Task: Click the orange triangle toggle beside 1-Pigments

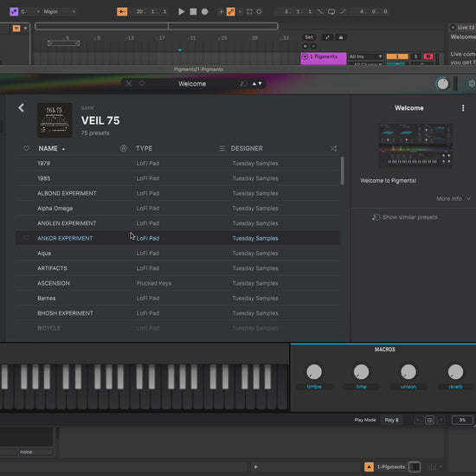Action: [x=369, y=466]
